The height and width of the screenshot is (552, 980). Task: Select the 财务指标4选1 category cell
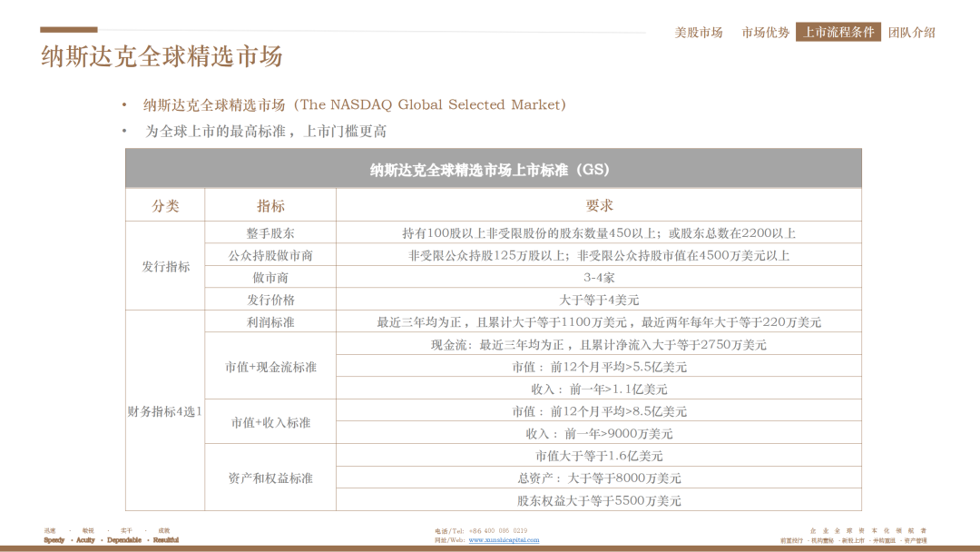[165, 410]
